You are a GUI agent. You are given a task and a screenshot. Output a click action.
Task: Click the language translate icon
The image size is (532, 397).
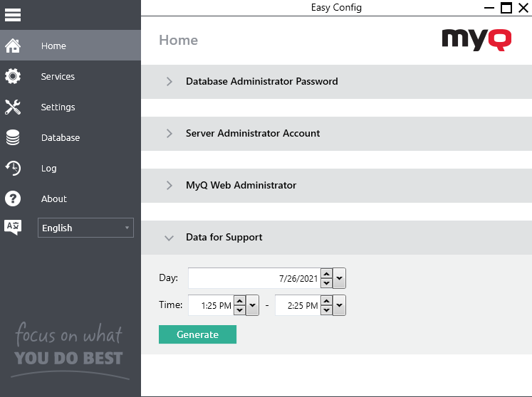13,228
